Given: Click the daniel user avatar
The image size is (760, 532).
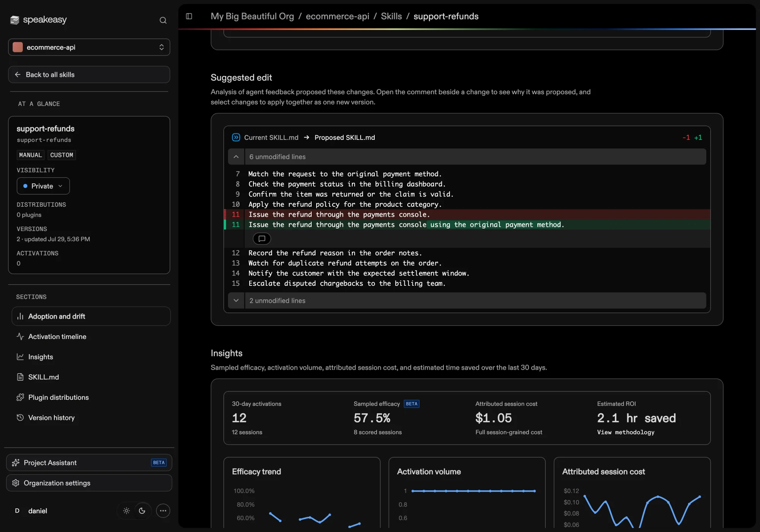Looking at the screenshot, I should coord(17,511).
